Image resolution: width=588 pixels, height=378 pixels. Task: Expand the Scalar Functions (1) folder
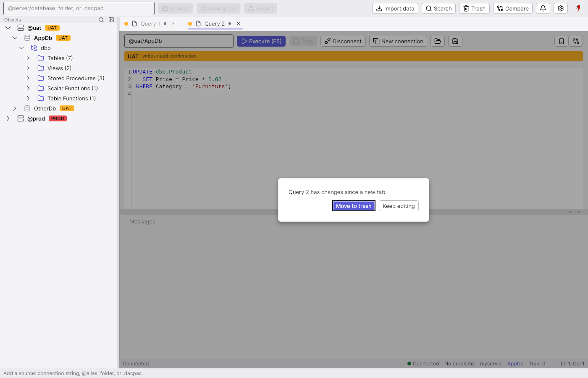pyautogui.click(x=28, y=88)
